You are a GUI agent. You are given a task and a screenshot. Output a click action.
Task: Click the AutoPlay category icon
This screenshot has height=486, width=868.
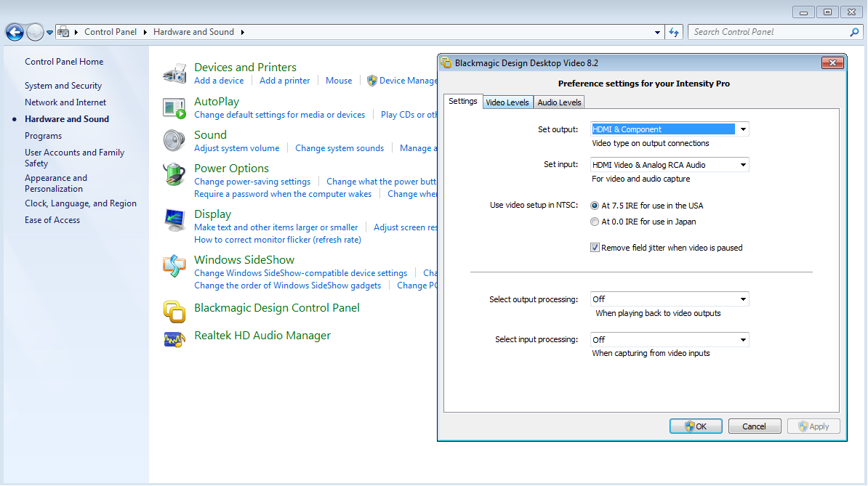[x=174, y=108]
